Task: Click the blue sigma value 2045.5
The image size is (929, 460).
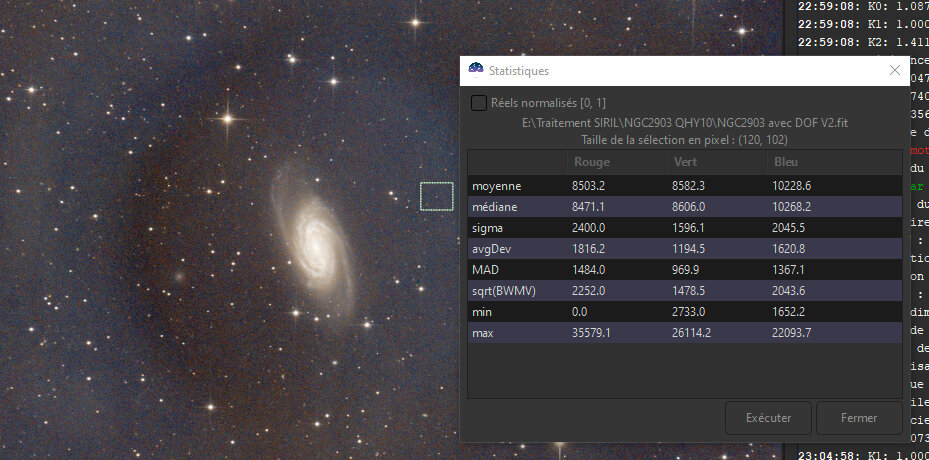Action: [789, 228]
